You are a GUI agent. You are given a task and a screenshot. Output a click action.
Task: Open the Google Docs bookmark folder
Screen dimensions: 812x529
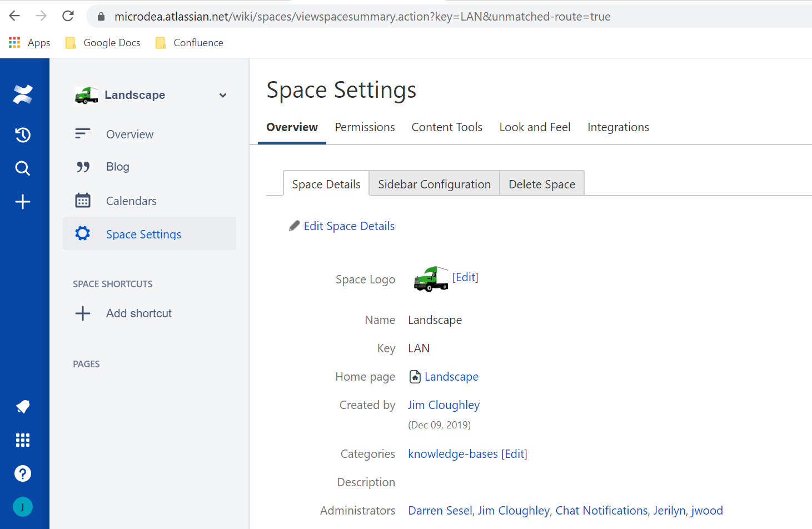coord(103,43)
